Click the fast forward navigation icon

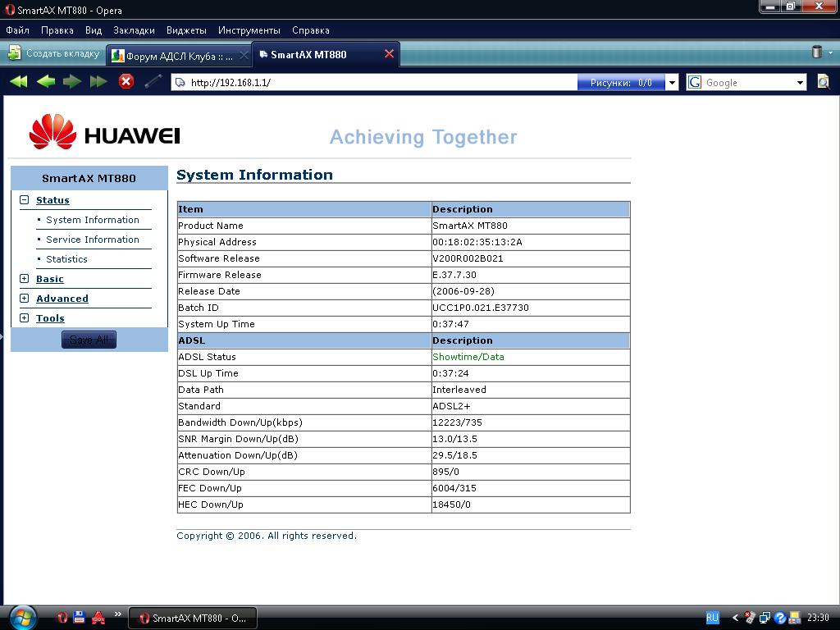point(98,81)
